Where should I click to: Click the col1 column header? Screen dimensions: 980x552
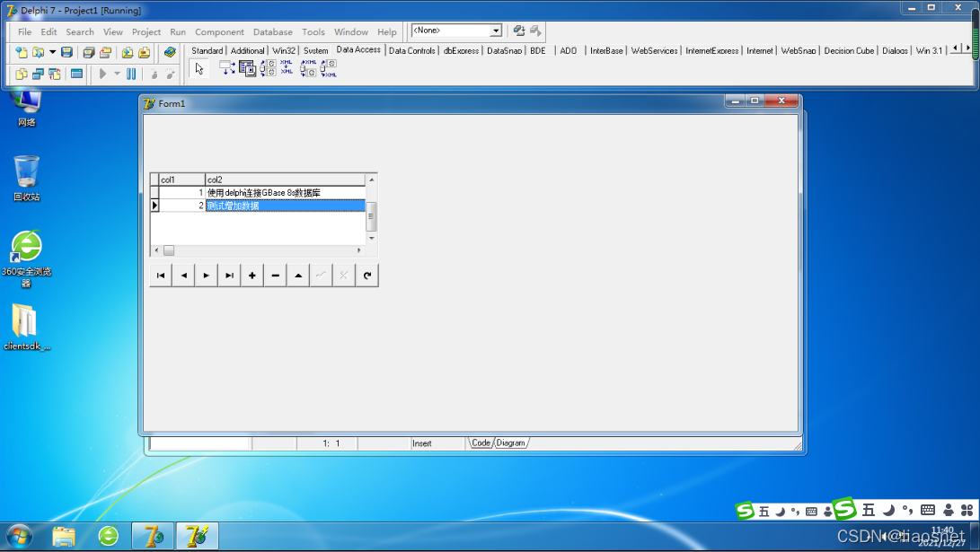click(x=181, y=180)
